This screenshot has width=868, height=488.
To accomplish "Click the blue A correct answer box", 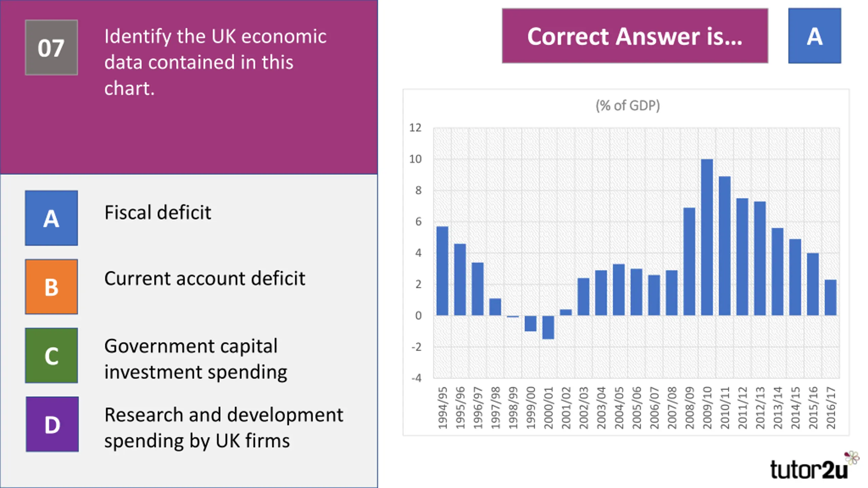I will [x=814, y=36].
